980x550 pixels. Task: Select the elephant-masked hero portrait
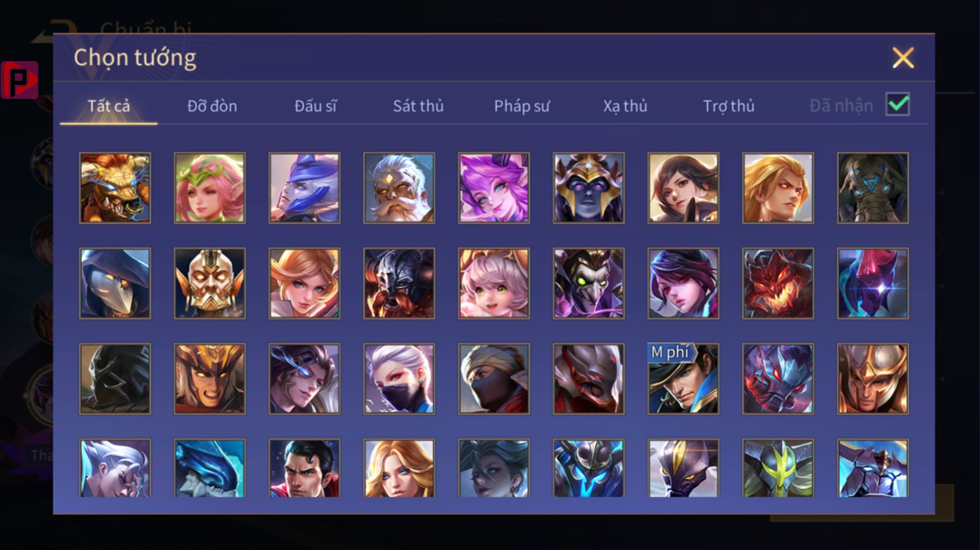pyautogui.click(x=873, y=188)
